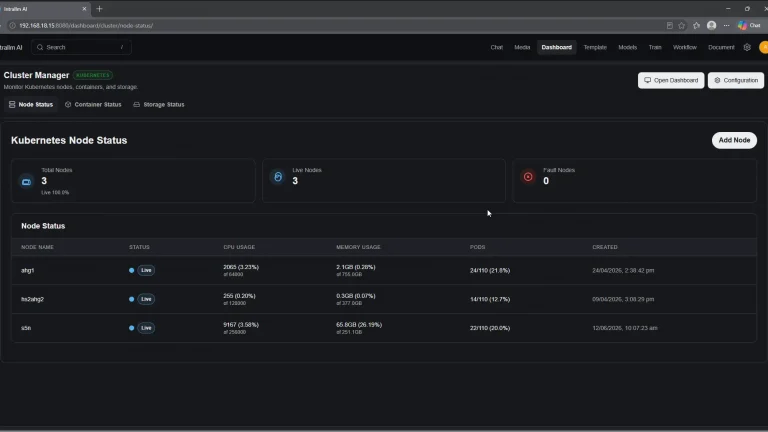Open the Models menu item
Screen dimensions: 768x432
(627, 48)
